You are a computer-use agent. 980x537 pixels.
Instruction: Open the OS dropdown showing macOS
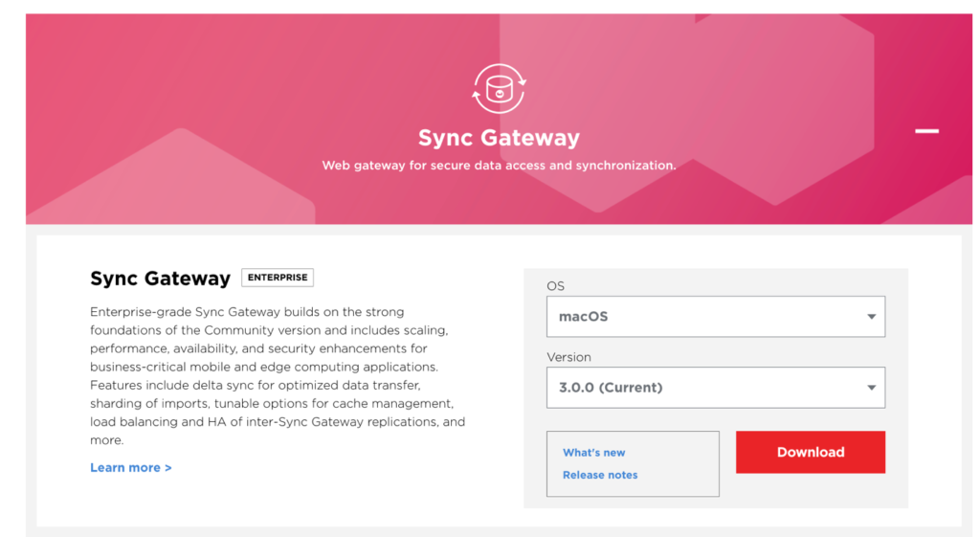pyautogui.click(x=716, y=316)
